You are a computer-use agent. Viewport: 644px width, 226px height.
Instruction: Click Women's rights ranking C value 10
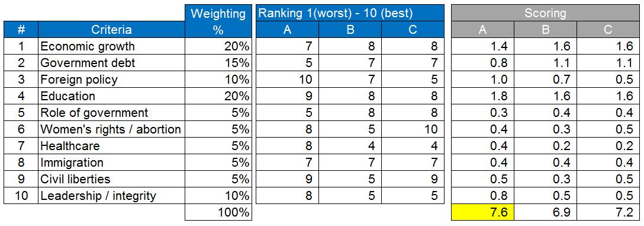point(413,129)
